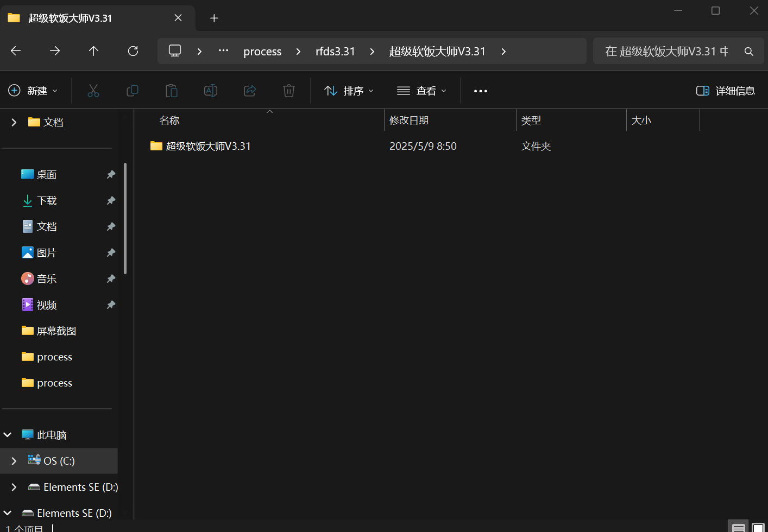Open a new tab with plus button

click(x=214, y=18)
